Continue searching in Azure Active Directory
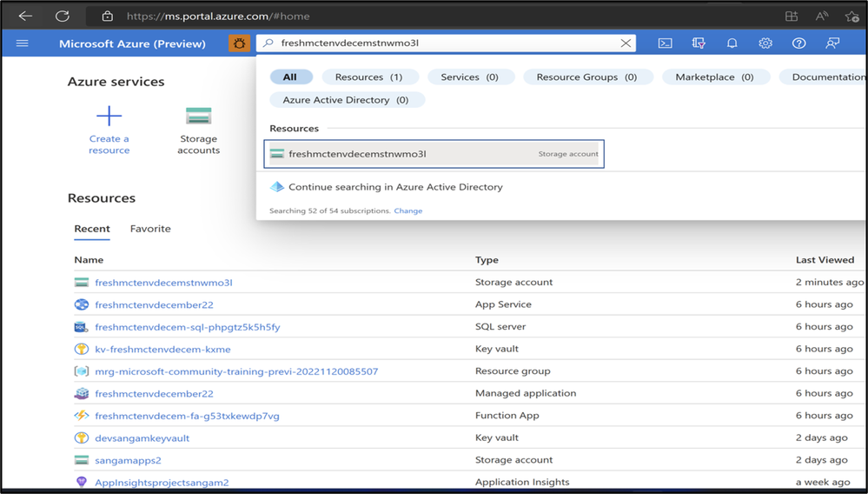 point(395,187)
